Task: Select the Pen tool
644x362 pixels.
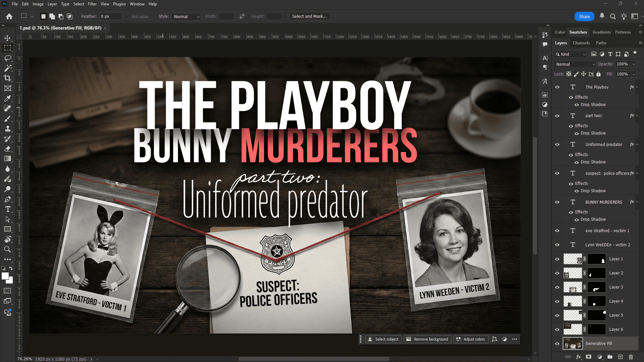Action: [7, 199]
